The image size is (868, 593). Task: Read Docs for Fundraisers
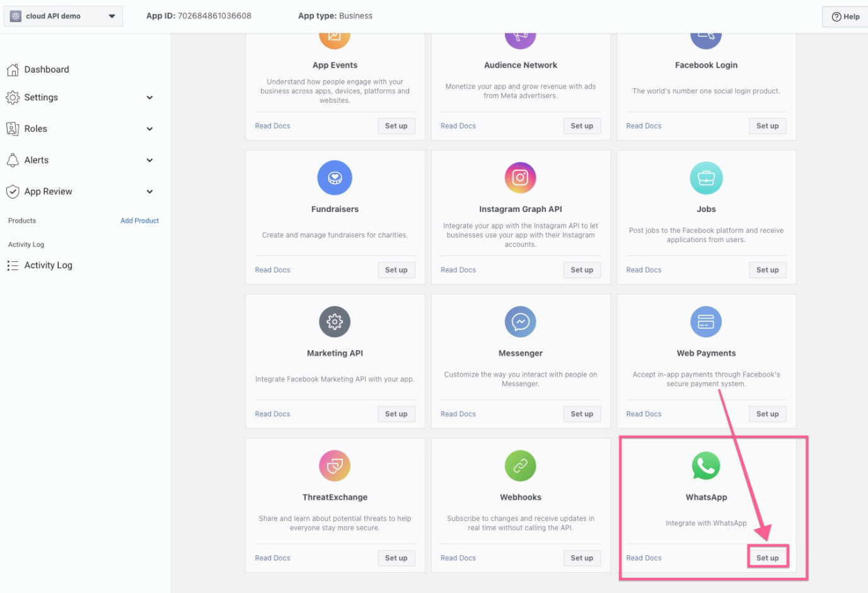click(272, 270)
